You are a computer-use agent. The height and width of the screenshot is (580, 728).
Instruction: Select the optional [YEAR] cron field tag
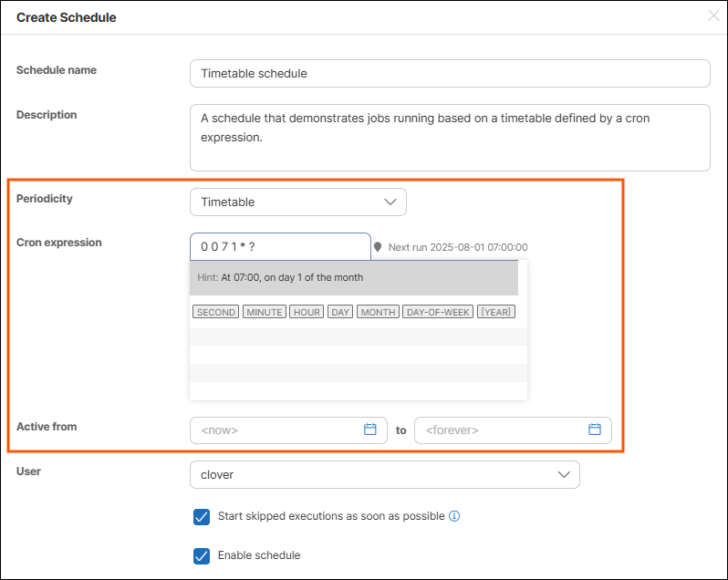click(x=496, y=312)
